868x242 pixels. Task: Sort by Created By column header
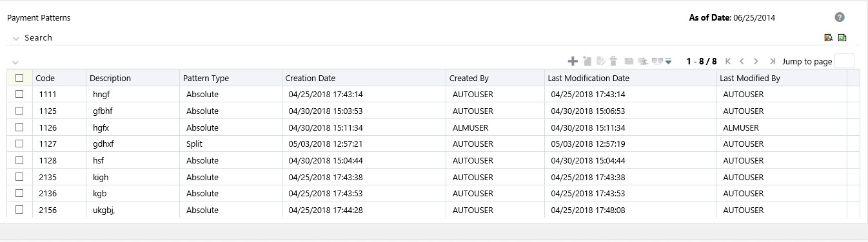click(469, 79)
